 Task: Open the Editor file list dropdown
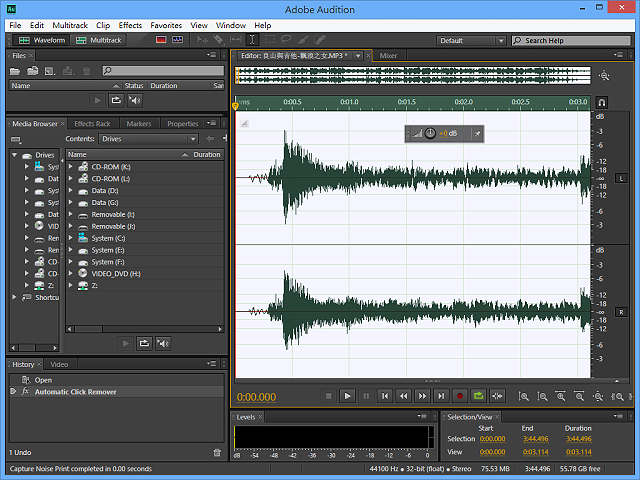pyautogui.click(x=358, y=56)
